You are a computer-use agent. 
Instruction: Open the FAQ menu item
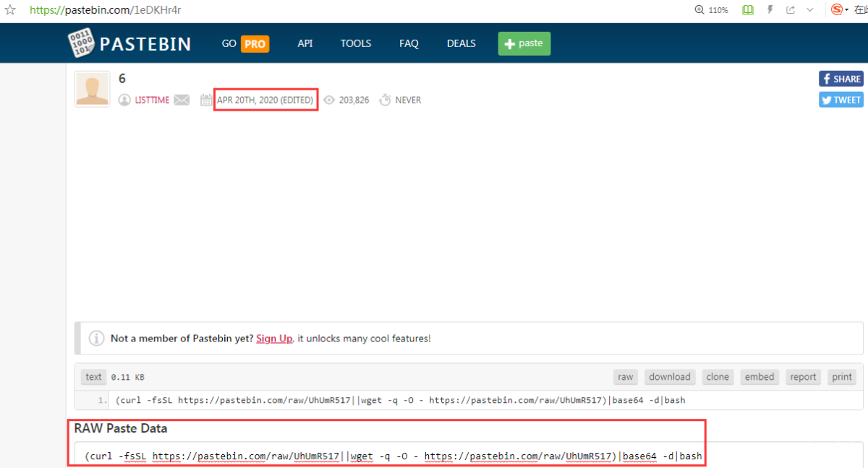tap(409, 43)
